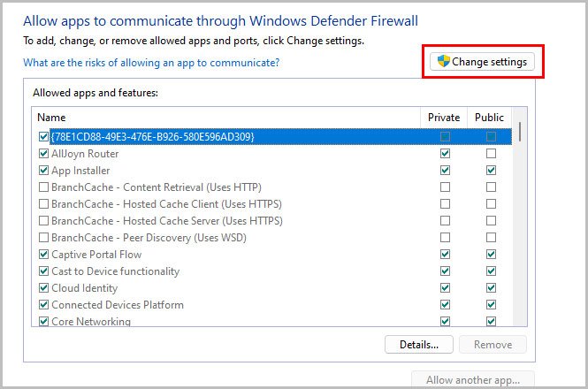Check Private for BranchCache Peer Discovery
Screen dimensions: 588x389
(x=445, y=238)
